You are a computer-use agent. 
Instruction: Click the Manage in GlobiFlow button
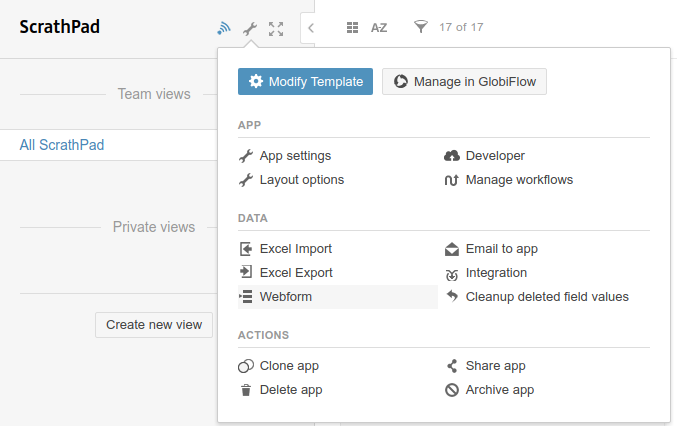(464, 82)
